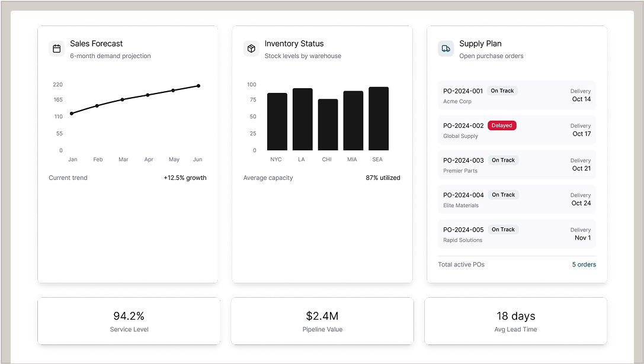Viewport: 644px width, 364px height.
Task: Click the March data point on forecast line
Action: pyautogui.click(x=123, y=99)
